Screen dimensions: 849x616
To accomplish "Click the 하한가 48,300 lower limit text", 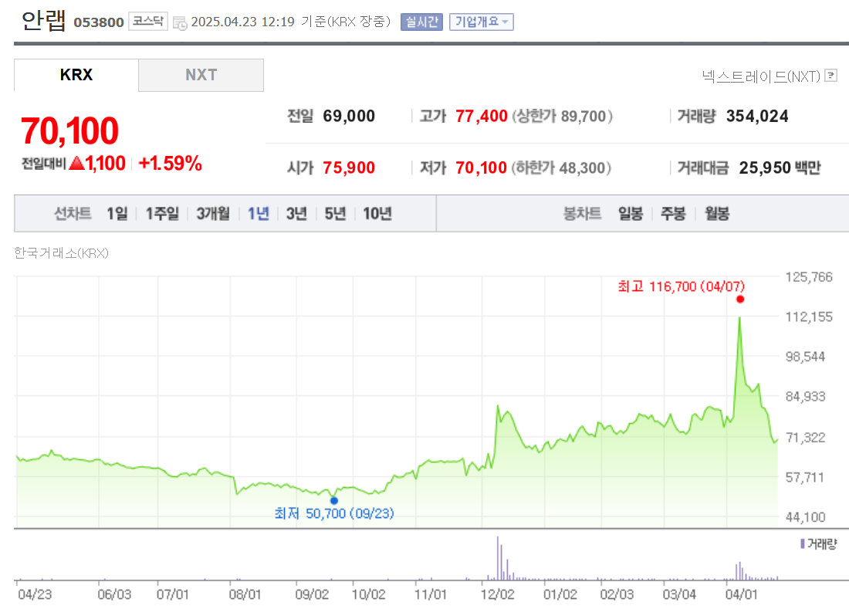I will [561, 168].
